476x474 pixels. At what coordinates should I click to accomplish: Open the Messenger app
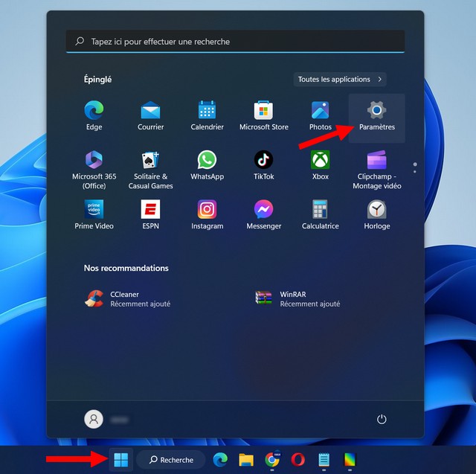click(x=263, y=215)
